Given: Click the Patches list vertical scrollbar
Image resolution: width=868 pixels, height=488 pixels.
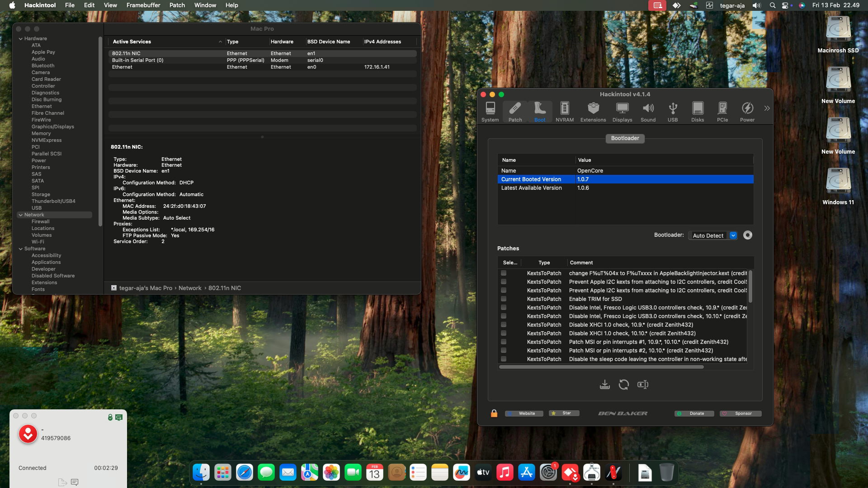Looking at the screenshot, I should tap(750, 286).
